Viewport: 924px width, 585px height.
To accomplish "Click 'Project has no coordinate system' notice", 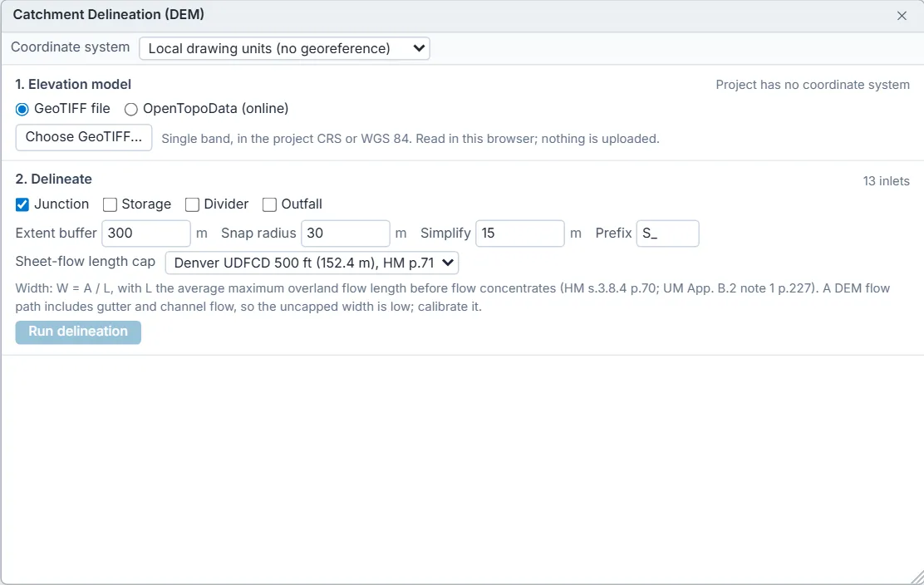I will tap(813, 85).
